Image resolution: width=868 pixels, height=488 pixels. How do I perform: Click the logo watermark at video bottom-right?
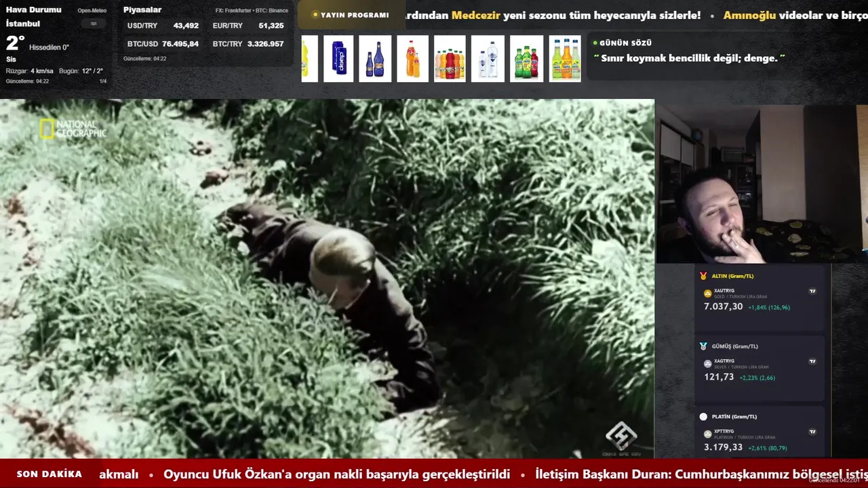(620, 439)
